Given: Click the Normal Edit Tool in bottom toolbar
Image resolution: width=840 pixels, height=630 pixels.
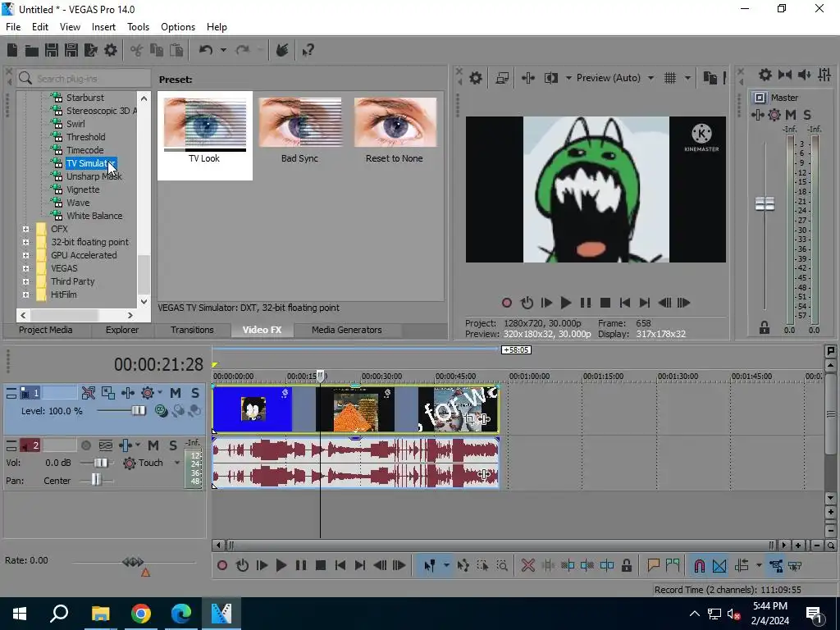Looking at the screenshot, I should (430, 566).
